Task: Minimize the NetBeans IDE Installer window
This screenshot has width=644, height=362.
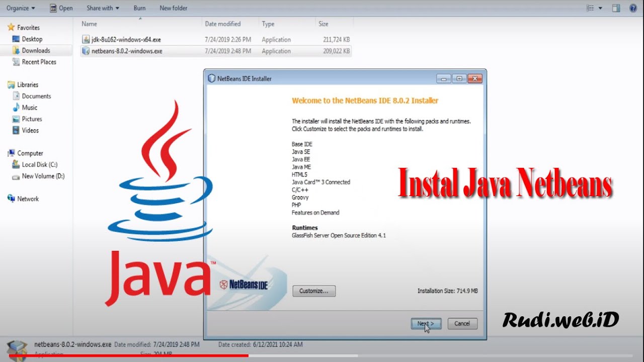Action: pyautogui.click(x=443, y=78)
